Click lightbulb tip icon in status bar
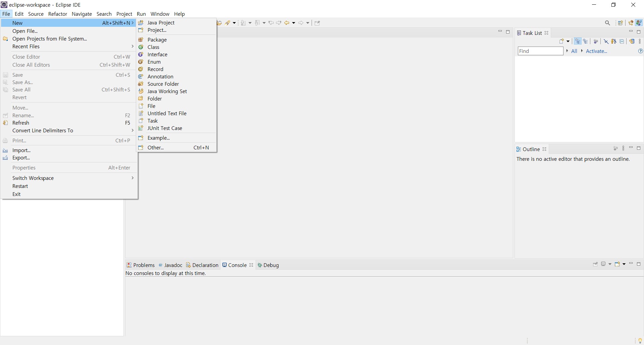Screen dimensions: 644x345 (640, 341)
